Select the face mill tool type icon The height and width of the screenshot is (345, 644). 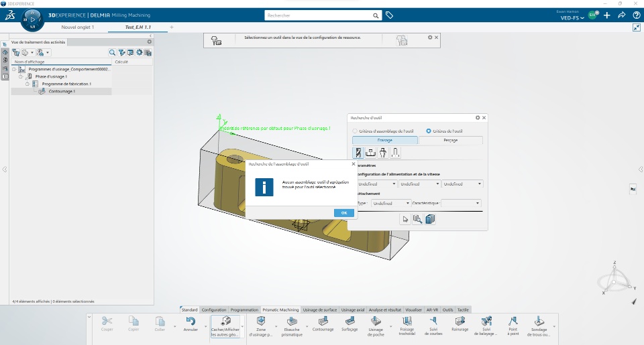[x=370, y=153]
